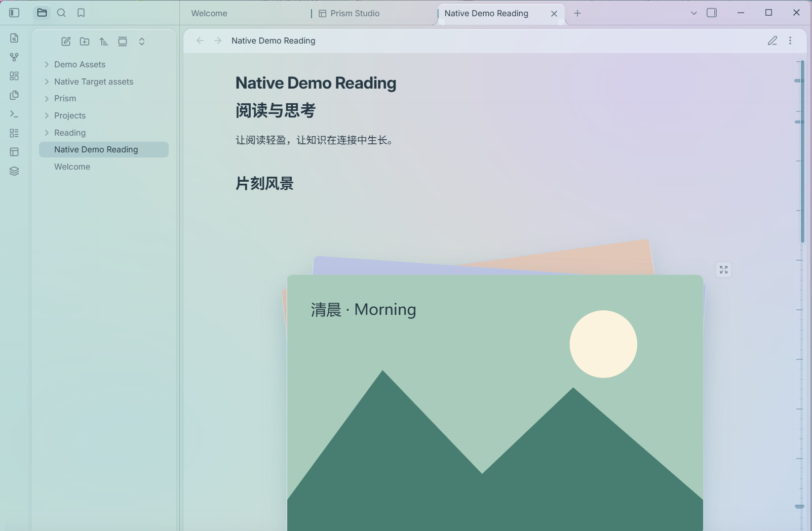812x531 pixels.
Task: Click the note's vertical scrollbar thumb
Action: pyautogui.click(x=802, y=152)
